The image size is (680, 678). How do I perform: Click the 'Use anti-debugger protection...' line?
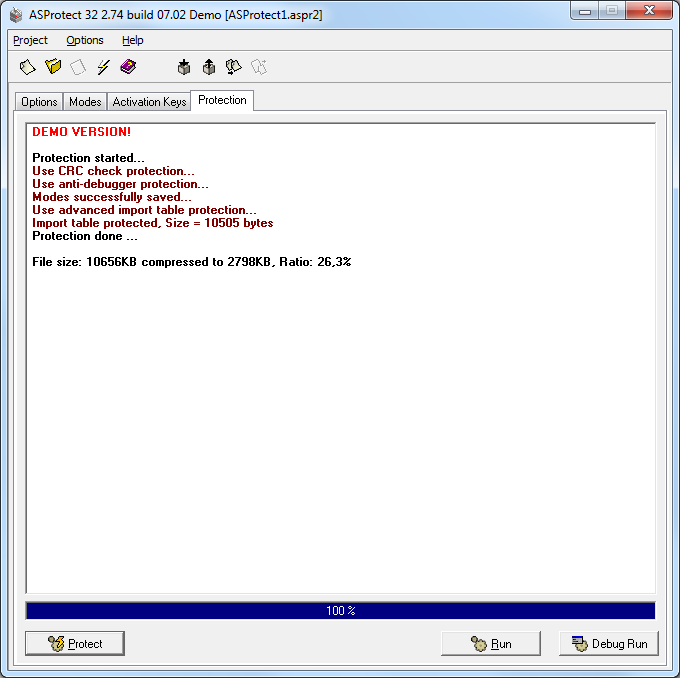point(120,184)
